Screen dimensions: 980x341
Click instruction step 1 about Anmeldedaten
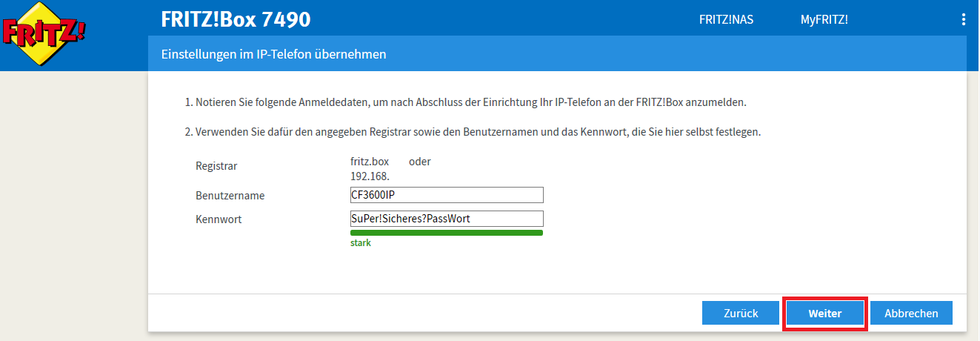[x=470, y=102]
